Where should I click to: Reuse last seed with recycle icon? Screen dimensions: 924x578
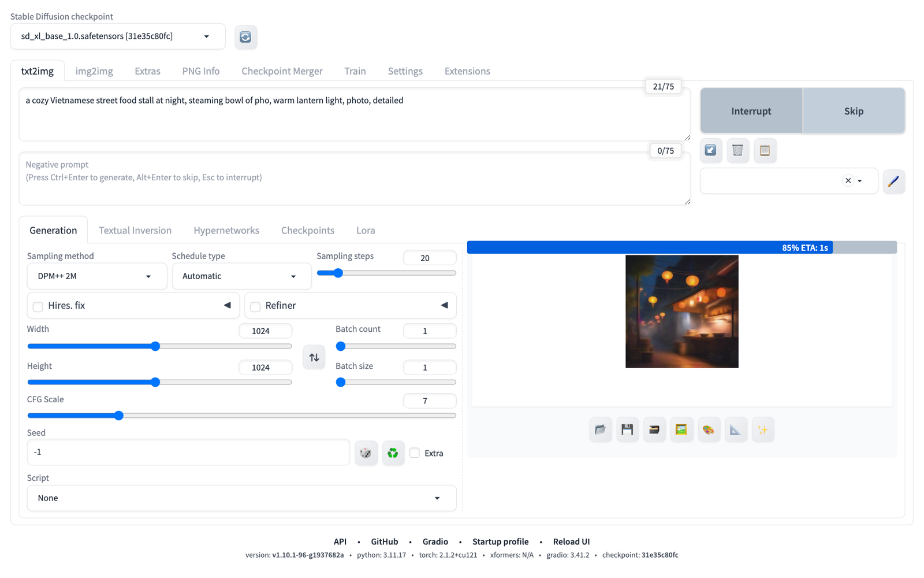click(x=393, y=453)
